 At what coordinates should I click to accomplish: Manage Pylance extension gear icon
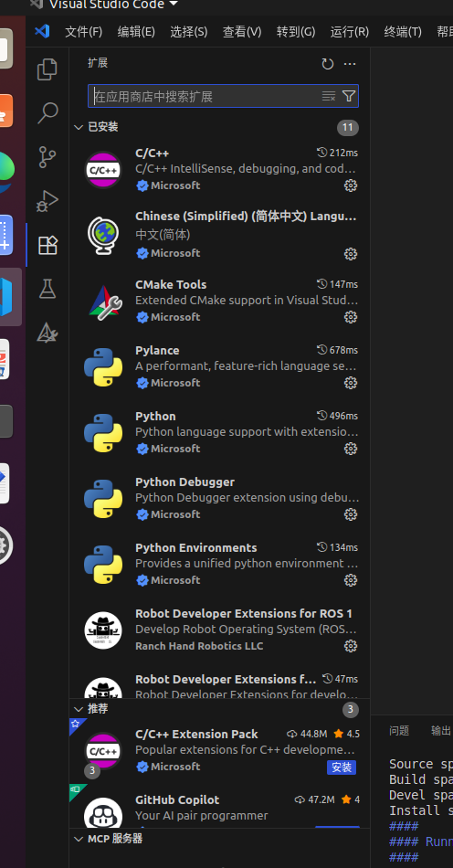coord(351,383)
